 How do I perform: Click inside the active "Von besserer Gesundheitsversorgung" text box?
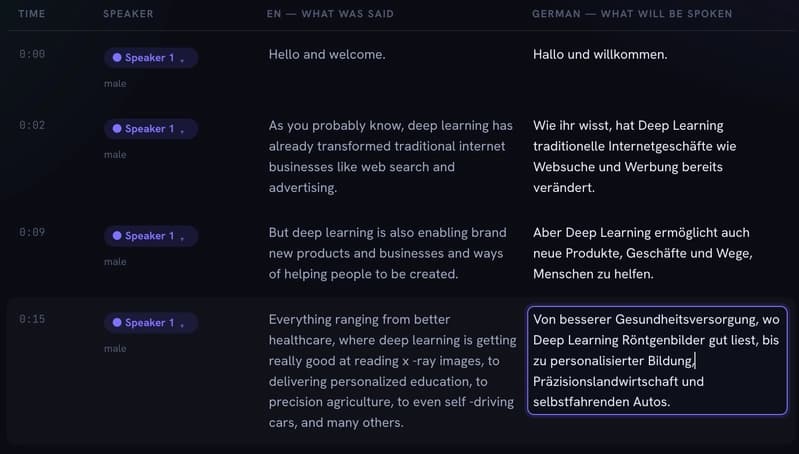click(657, 360)
